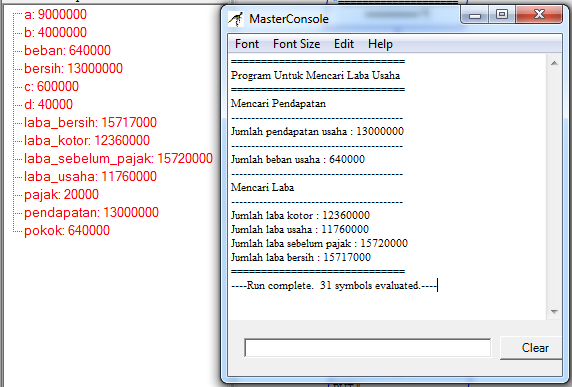Click the console input text field
Viewport: 572px width, 387px height.
(x=367, y=348)
